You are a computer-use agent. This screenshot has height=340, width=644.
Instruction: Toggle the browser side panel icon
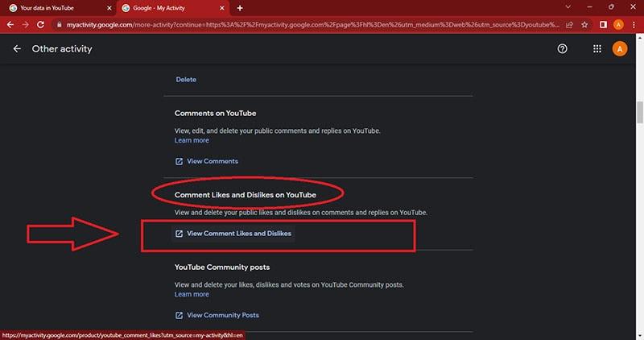(604, 25)
